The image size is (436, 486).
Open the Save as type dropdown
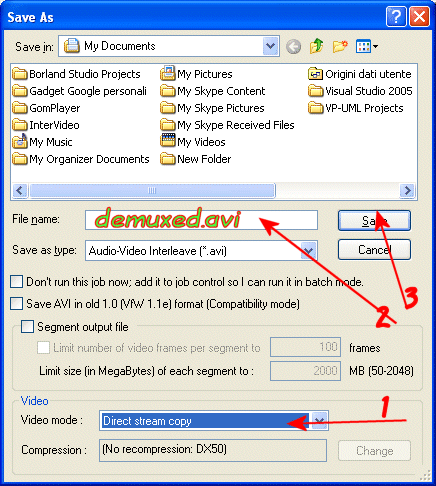click(x=309, y=250)
